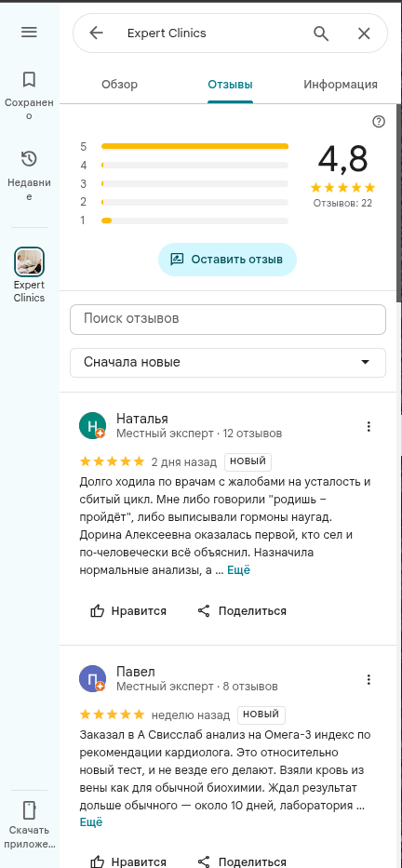Click the vertical scrollbar of the reviews panel
The width and height of the screenshot is (402, 868).
point(398,202)
